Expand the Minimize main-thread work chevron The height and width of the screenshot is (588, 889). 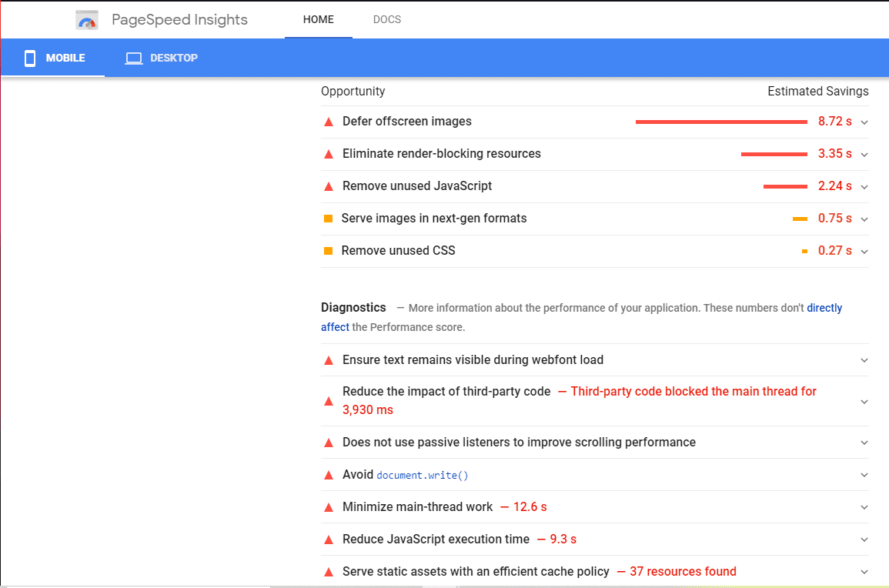coord(864,507)
